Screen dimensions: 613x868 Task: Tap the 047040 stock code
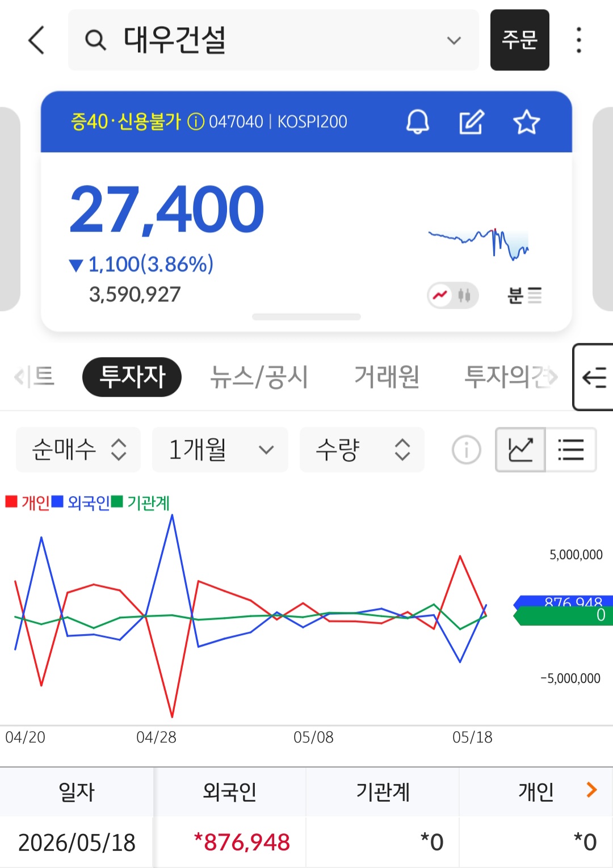[236, 121]
